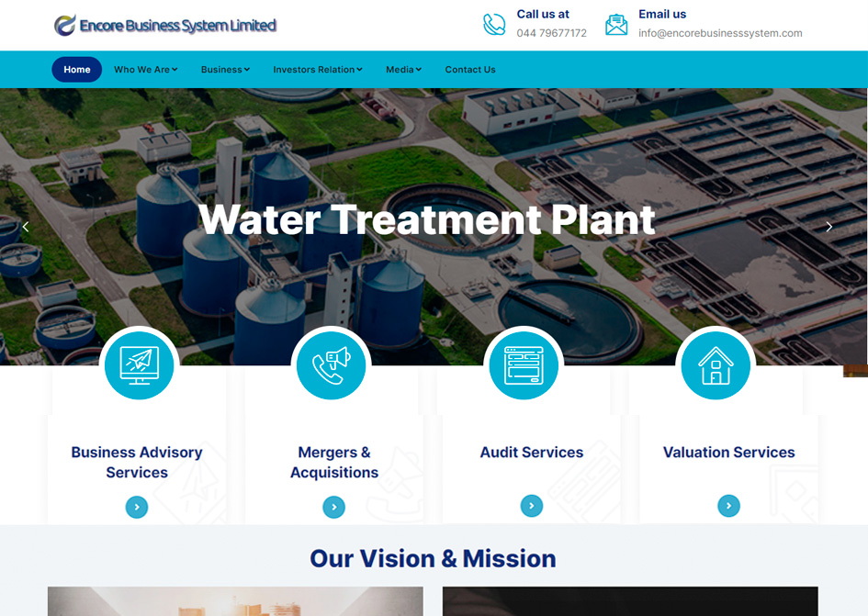Click the info@encorebusinesssystem.com email address

point(720,33)
